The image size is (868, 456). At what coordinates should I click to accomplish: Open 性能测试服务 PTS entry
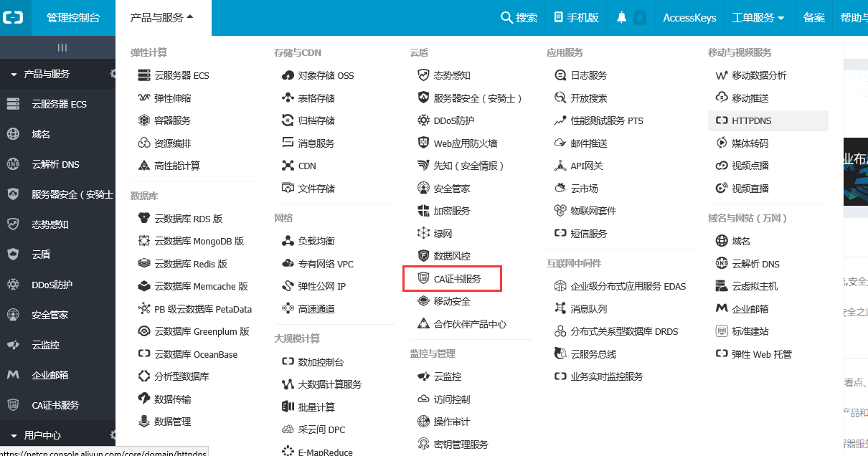pos(607,121)
